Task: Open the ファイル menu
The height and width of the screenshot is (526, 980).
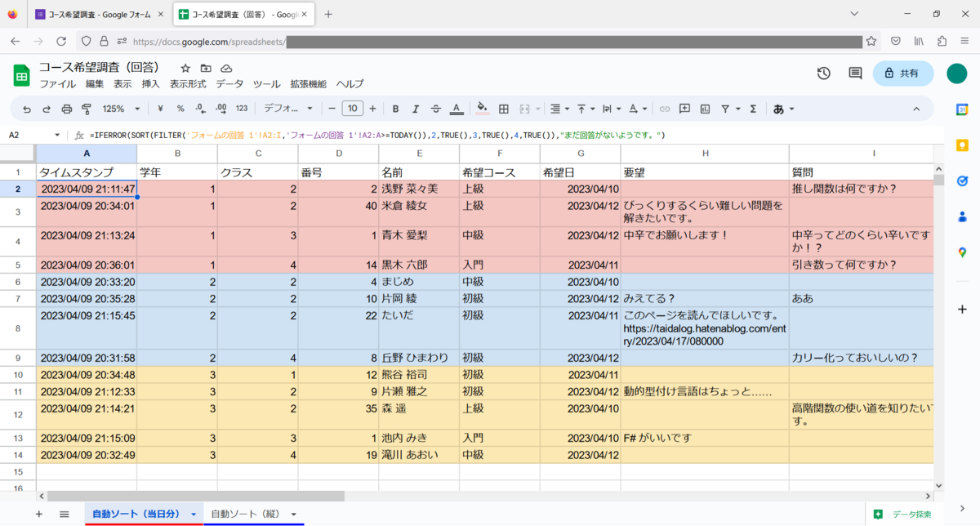Action: point(58,84)
